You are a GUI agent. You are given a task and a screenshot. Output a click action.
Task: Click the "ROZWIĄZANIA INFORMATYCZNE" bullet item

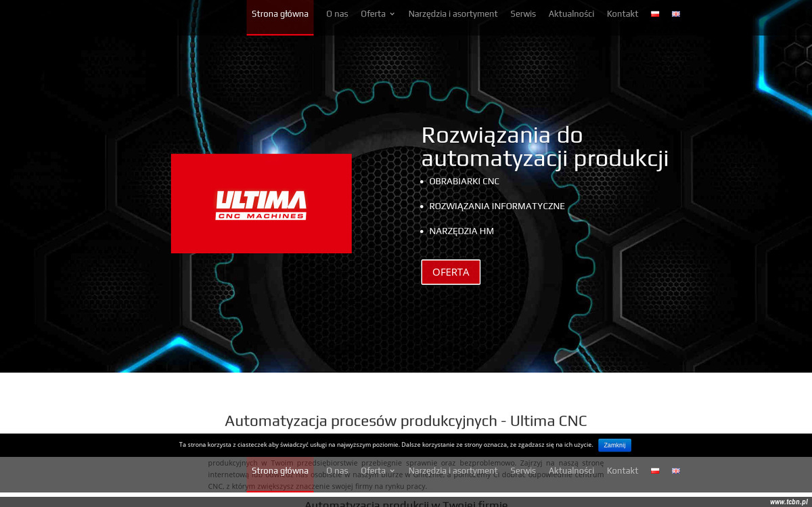(497, 206)
